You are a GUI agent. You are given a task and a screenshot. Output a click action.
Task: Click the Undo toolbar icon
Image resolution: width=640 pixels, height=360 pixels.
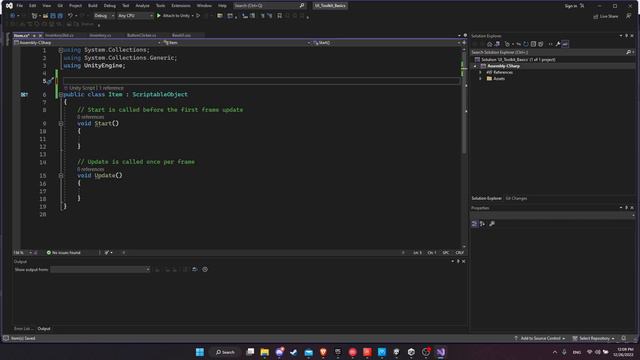[70, 16]
